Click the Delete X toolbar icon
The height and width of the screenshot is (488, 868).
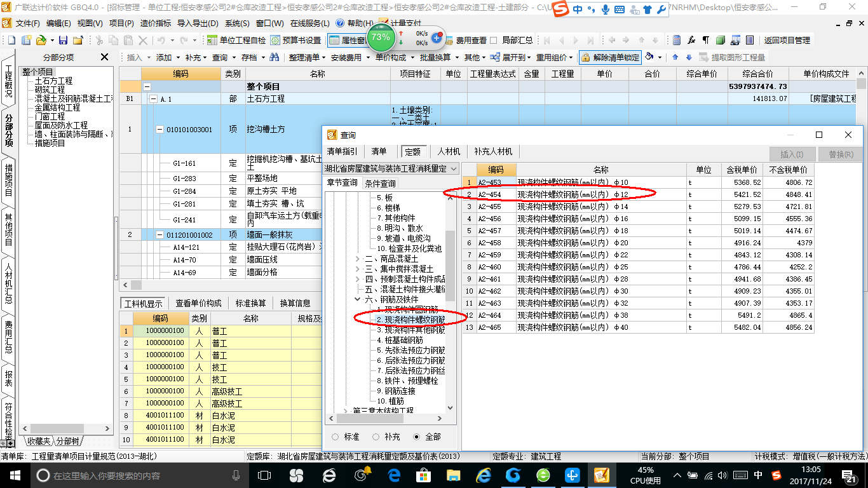(x=143, y=40)
